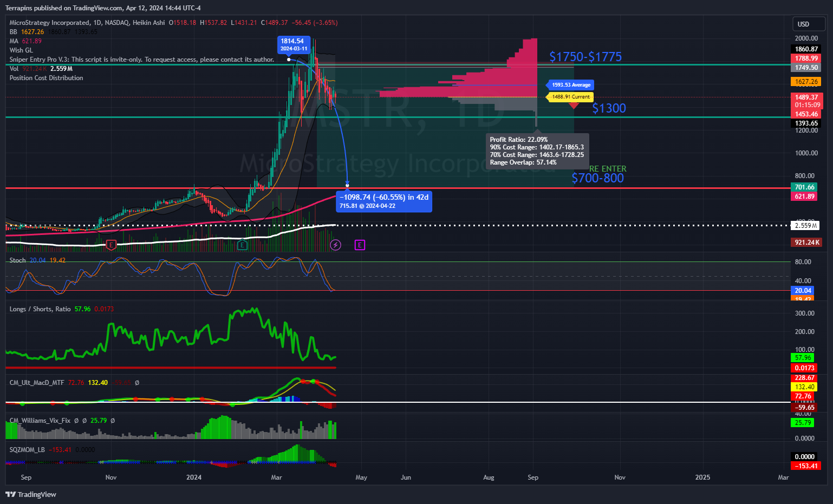833x504 pixels.
Task: Click the red -153.41 SQZMOM axis label
Action: (x=805, y=466)
